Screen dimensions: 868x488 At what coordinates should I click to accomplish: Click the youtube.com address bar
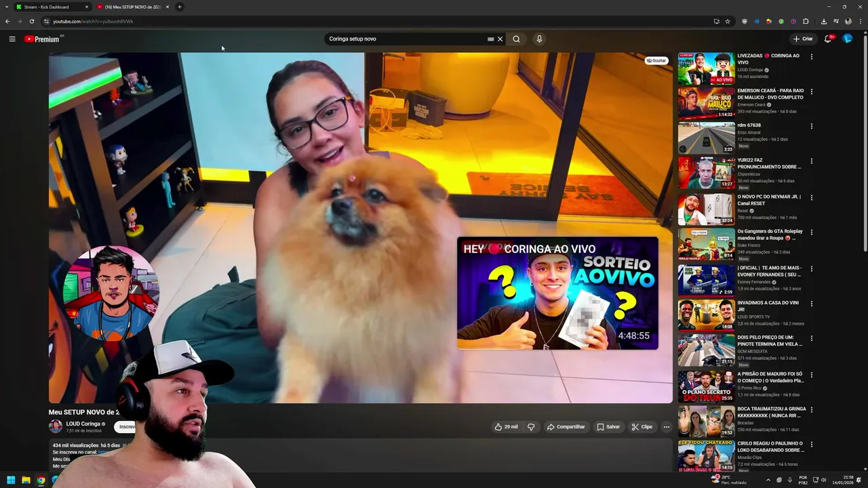[380, 21]
